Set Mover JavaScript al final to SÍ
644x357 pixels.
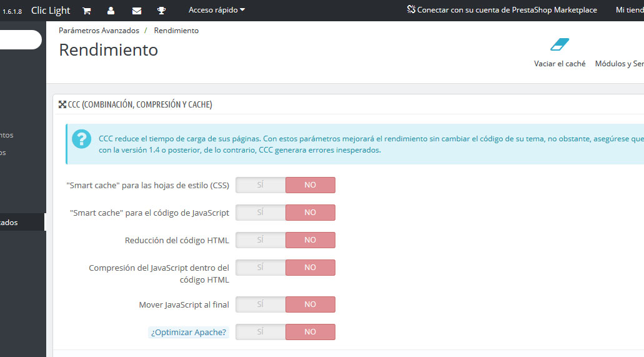(260, 304)
